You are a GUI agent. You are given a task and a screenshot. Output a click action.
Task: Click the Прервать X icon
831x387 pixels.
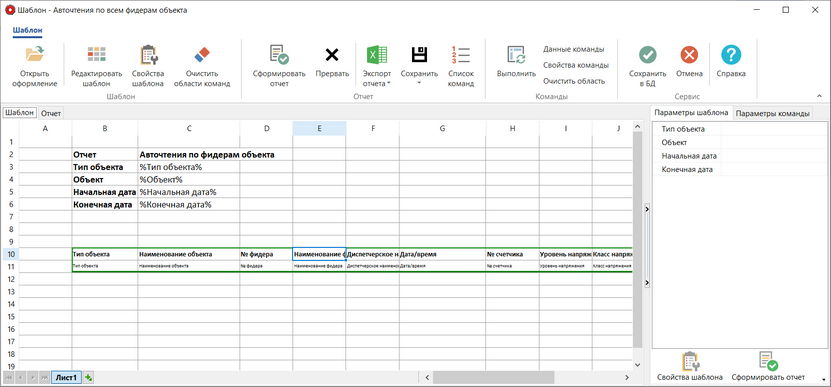(332, 54)
